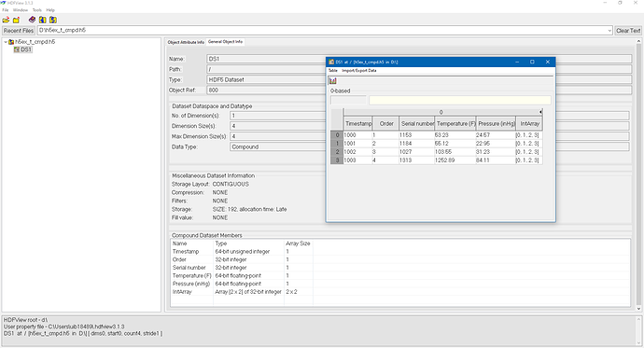Image resolution: width=644 pixels, height=348 pixels.
Task: Open a file with the open-folder toolbar icon
Action: coord(6,20)
